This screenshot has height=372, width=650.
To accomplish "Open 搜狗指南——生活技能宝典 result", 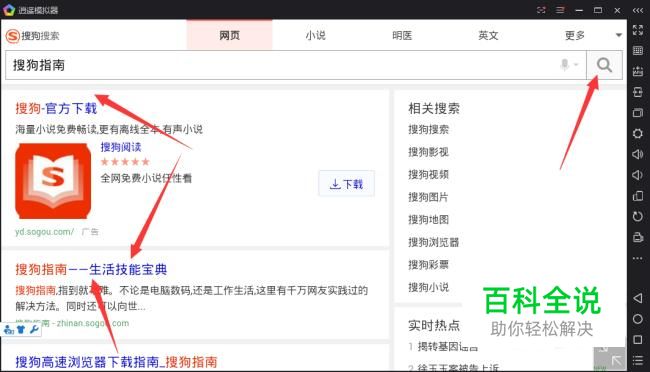I will (x=91, y=270).
